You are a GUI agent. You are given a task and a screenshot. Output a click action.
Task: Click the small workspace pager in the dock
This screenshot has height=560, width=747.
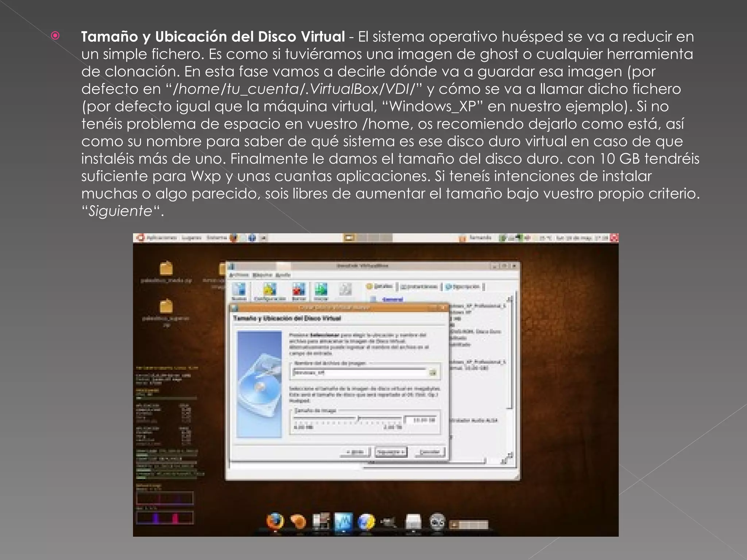[469, 525]
